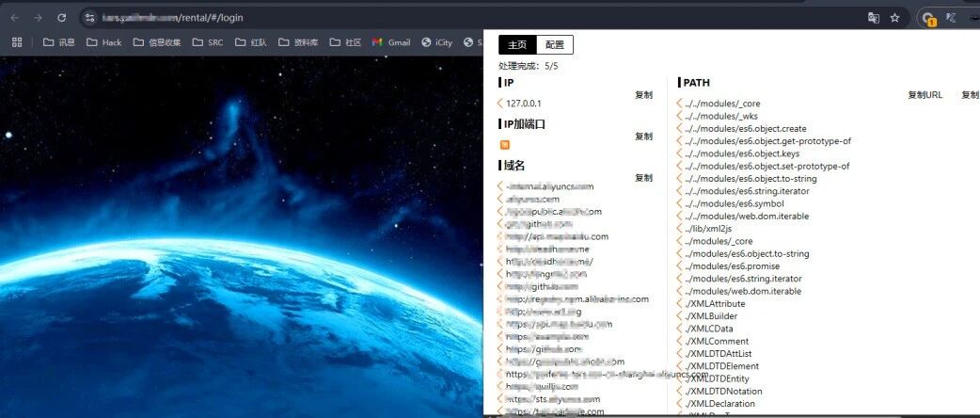Select path ./XMLDTDElement
The width and height of the screenshot is (980, 418).
tap(721, 366)
